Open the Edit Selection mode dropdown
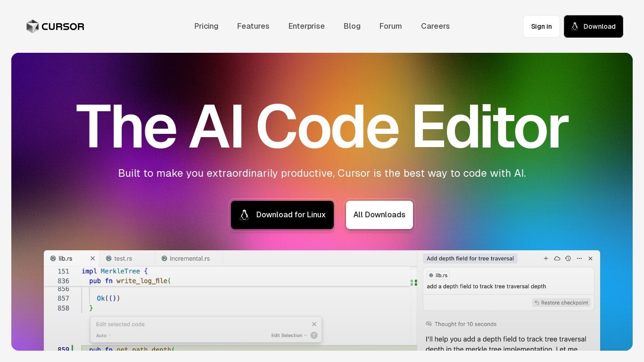Screen dimensions: 644x362 coord(289,336)
